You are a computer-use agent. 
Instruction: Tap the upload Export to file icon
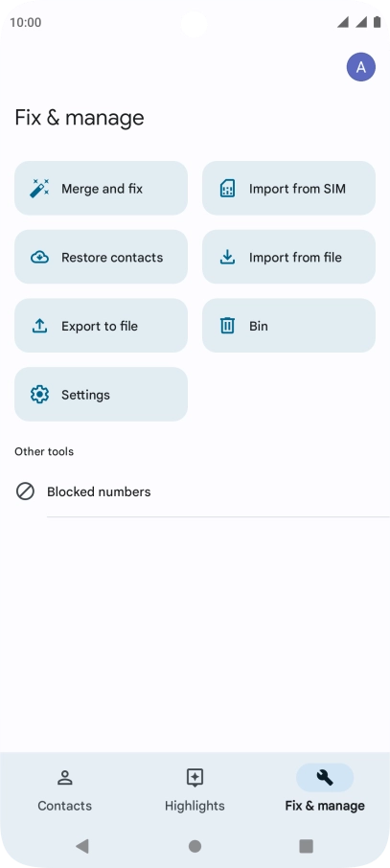coord(39,326)
